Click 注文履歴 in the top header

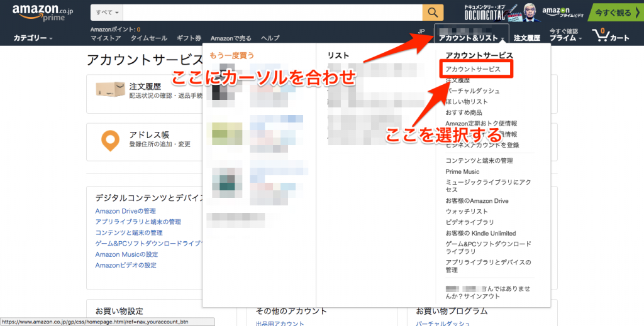pos(526,38)
